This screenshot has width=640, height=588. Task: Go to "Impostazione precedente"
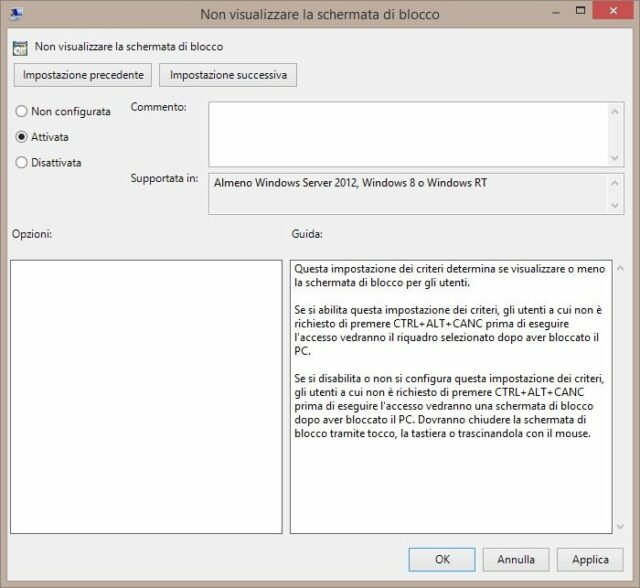[x=84, y=75]
